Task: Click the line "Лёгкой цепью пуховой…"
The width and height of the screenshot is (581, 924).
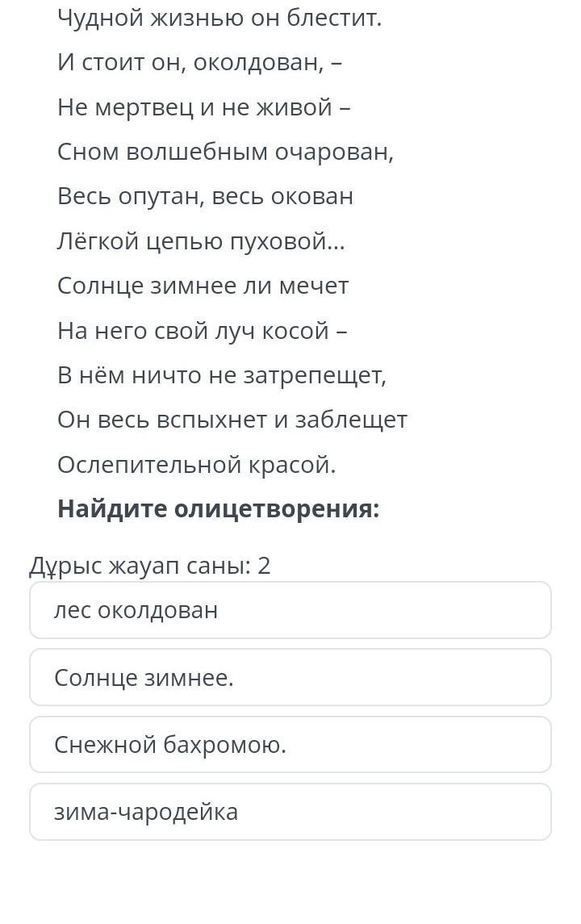Action: [x=201, y=241]
